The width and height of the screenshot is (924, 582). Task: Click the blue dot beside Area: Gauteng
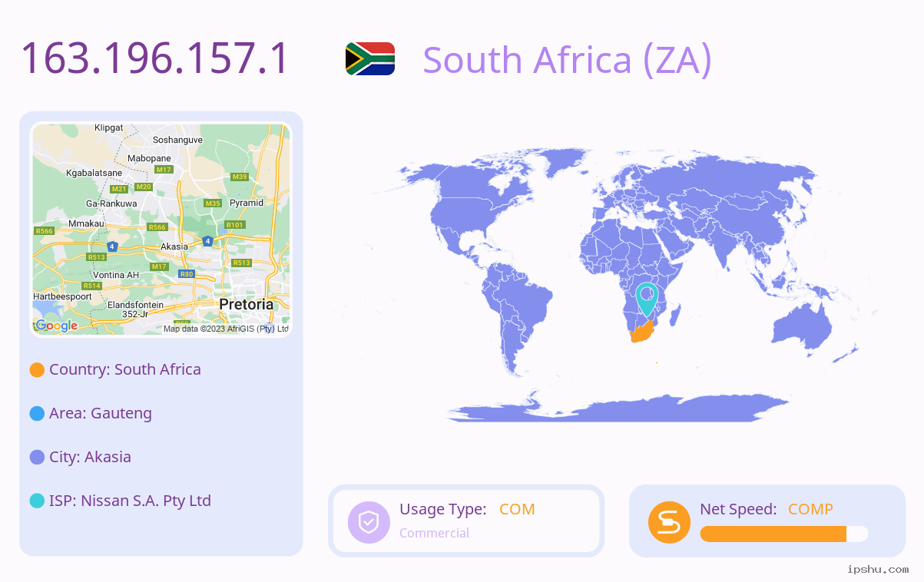coord(37,414)
